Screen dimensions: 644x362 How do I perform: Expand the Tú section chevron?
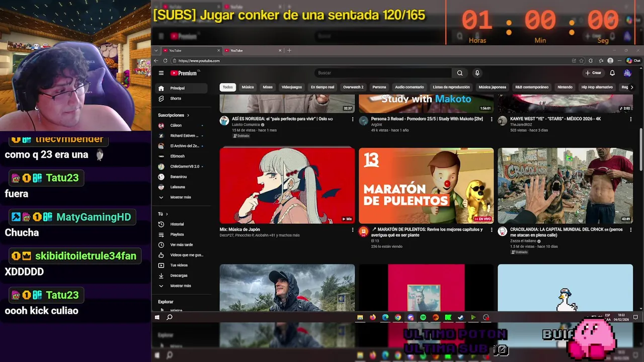point(167,214)
